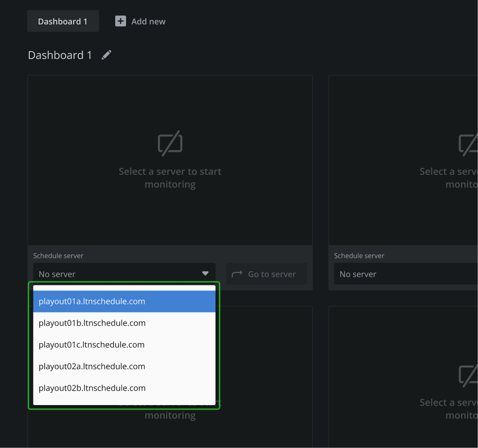Select the blank option atop server list
478x448 pixels.
(x=124, y=288)
